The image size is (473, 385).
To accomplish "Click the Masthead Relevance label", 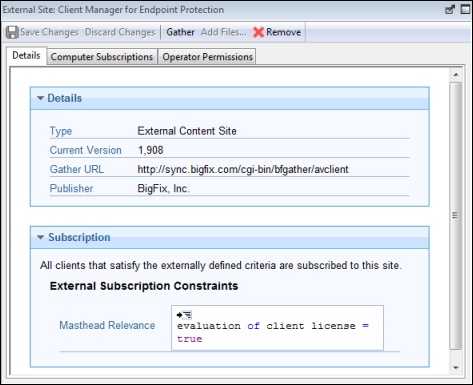I will pyautogui.click(x=107, y=325).
